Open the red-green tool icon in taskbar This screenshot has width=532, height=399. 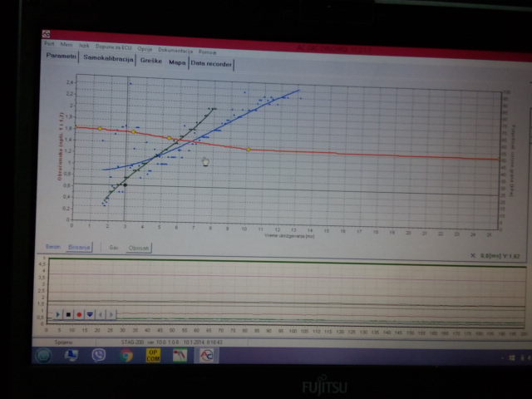click(x=180, y=356)
